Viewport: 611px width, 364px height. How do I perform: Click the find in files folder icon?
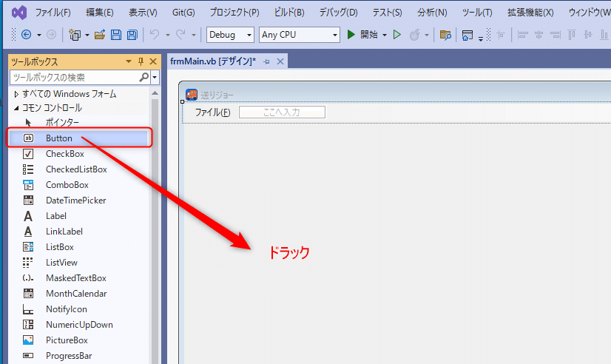tap(445, 35)
